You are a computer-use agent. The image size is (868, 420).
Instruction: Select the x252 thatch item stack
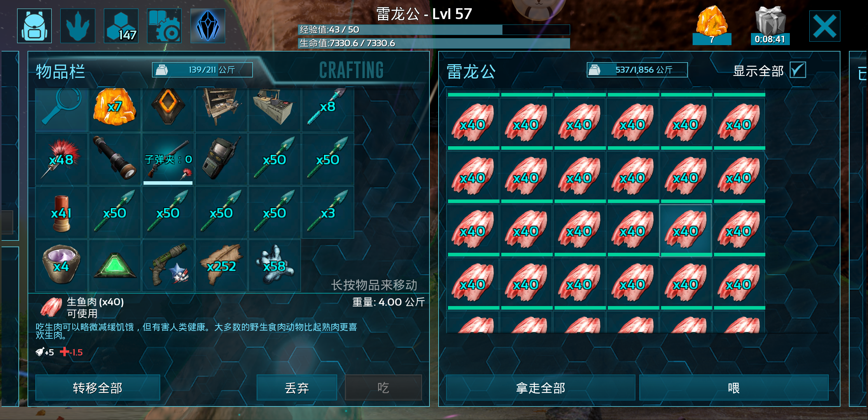click(221, 266)
